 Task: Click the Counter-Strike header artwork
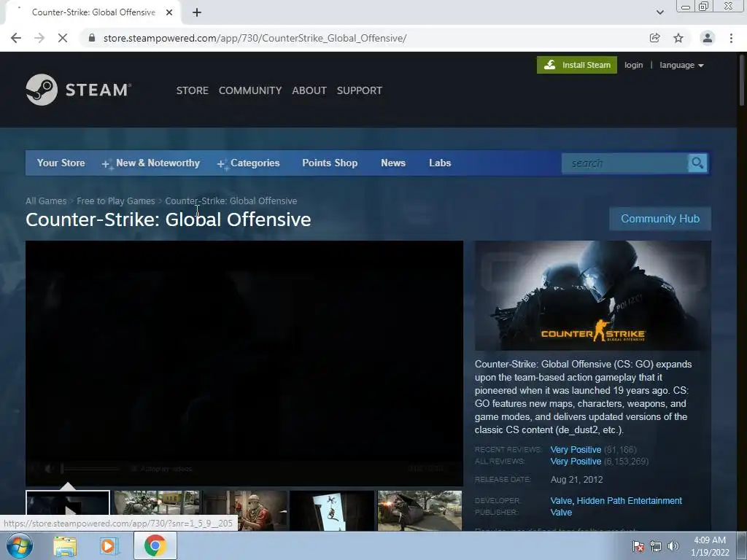coord(592,295)
